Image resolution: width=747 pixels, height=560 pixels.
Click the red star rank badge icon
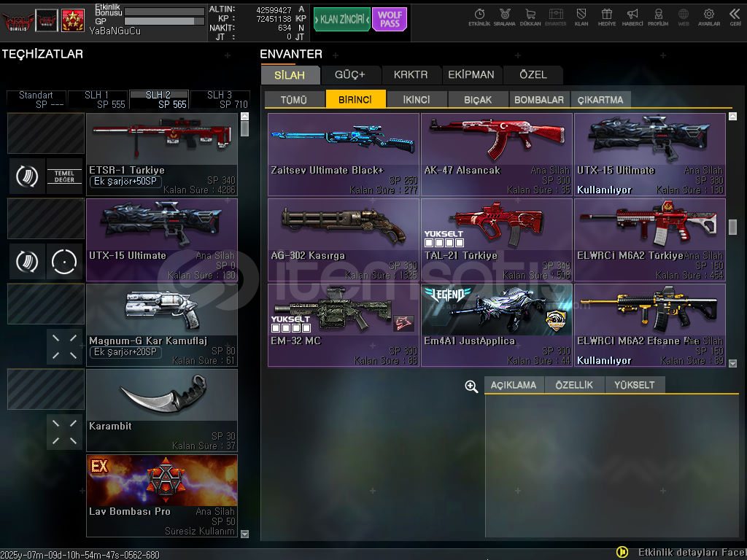point(73,20)
